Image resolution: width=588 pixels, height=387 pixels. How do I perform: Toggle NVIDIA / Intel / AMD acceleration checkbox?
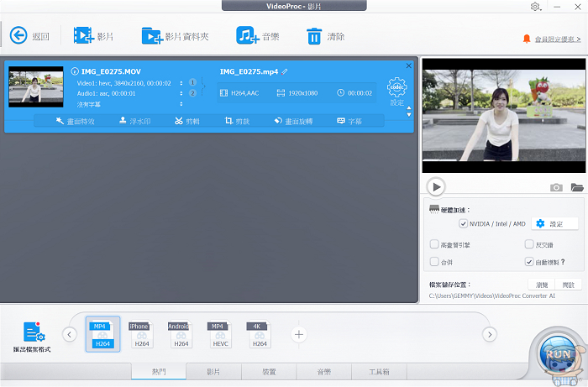(464, 224)
